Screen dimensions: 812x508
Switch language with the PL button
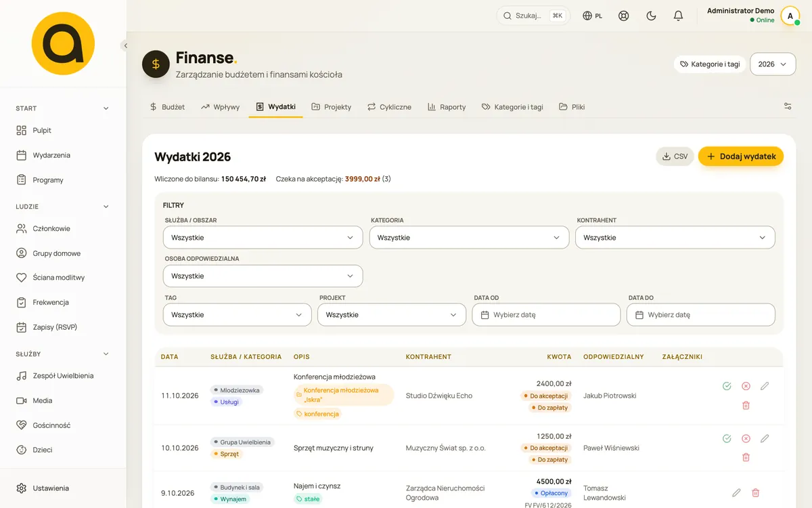(x=593, y=16)
